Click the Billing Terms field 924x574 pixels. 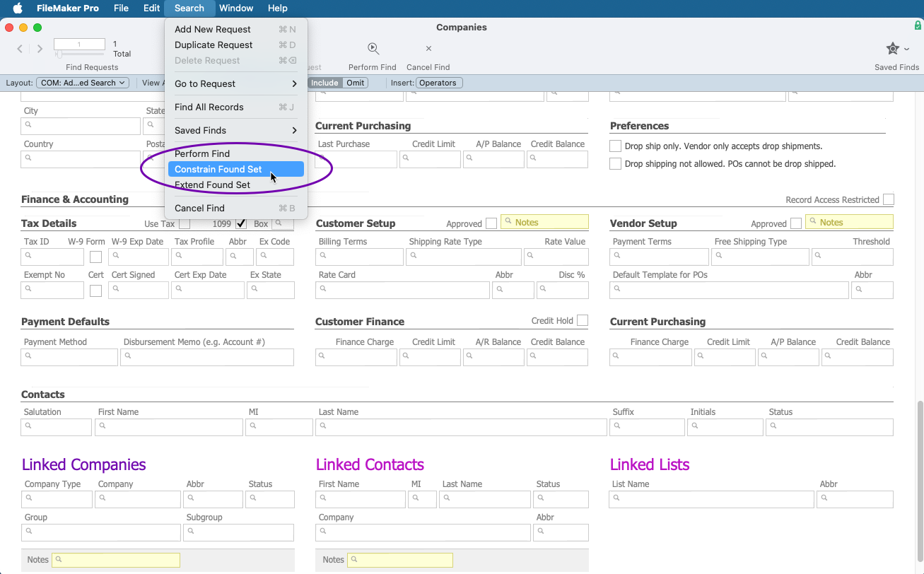pyautogui.click(x=359, y=257)
